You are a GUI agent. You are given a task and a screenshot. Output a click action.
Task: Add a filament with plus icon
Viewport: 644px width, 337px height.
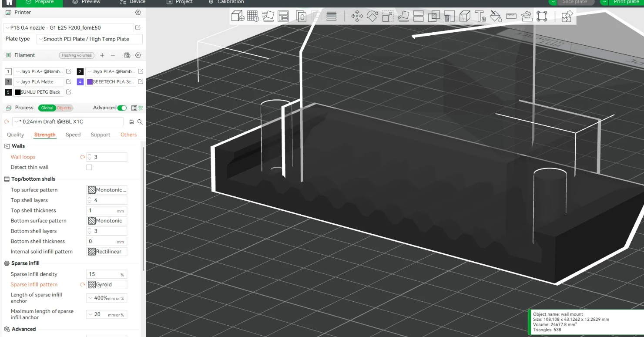pos(102,55)
